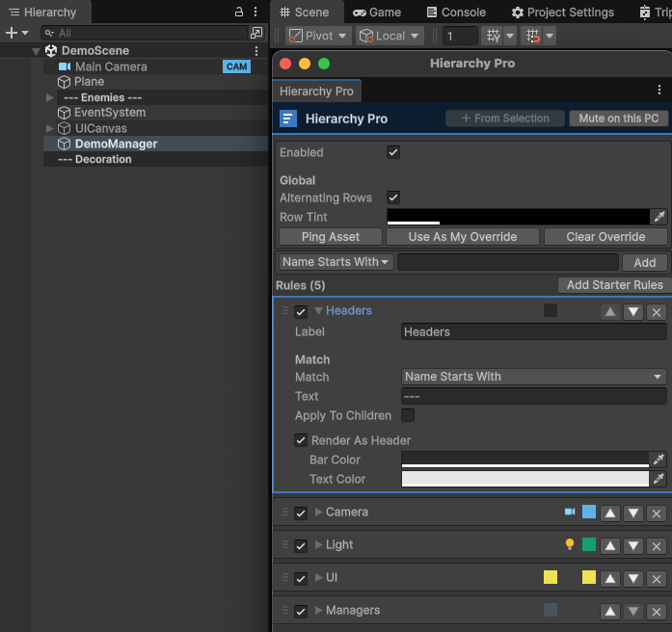Open the Console tab
This screenshot has height=632, width=672.
coord(457,12)
